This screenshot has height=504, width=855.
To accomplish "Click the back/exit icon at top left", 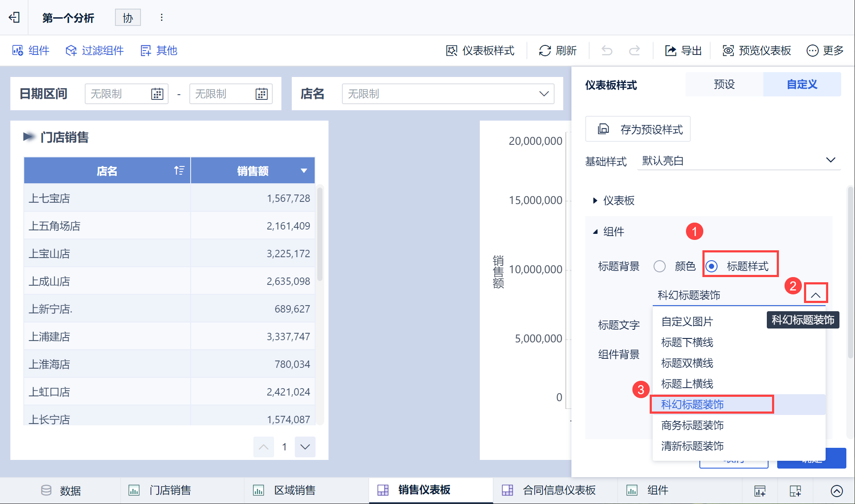I will [x=14, y=17].
